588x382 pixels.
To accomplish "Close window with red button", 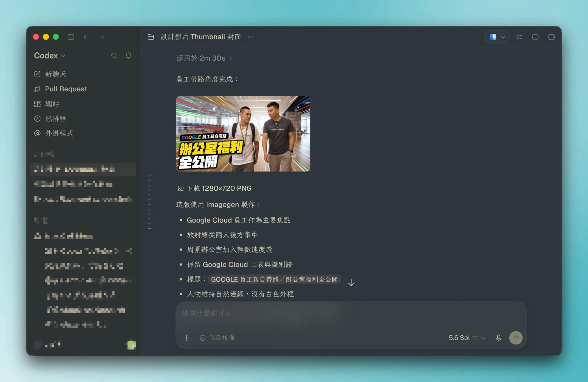I will 36,37.
